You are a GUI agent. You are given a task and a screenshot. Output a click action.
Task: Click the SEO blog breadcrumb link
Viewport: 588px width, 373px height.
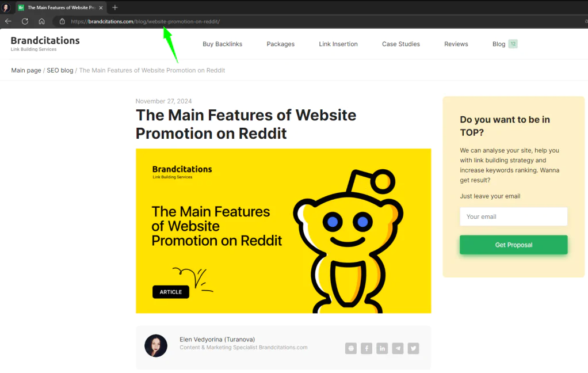coord(60,70)
